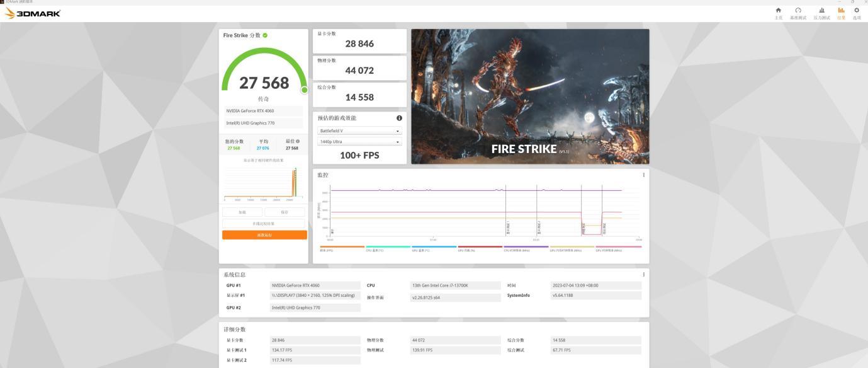Viewport: 868px width, 368px height.
Task: Open the Stress Tests (压力测试) section
Action: click(821, 13)
